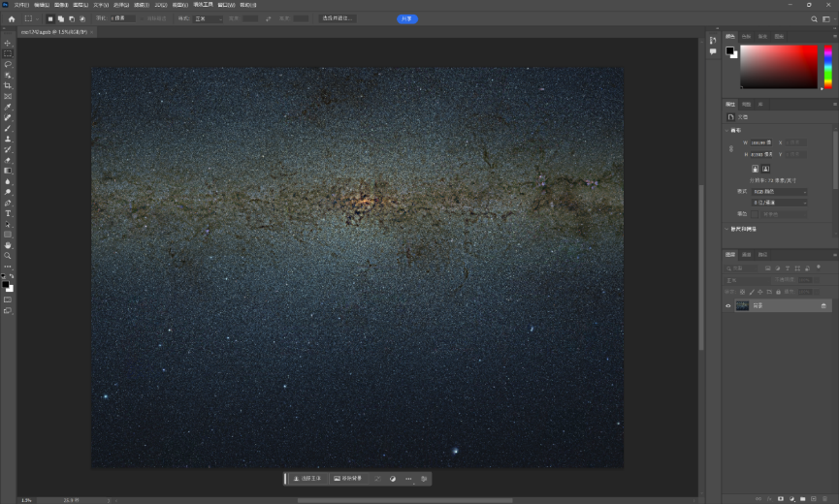Viewport: 839px width, 504px height.
Task: Pick a hue on the rainbow slider
Action: (827, 67)
